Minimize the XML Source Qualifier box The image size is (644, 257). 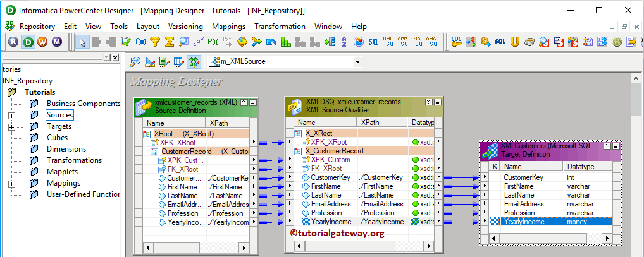point(437,102)
